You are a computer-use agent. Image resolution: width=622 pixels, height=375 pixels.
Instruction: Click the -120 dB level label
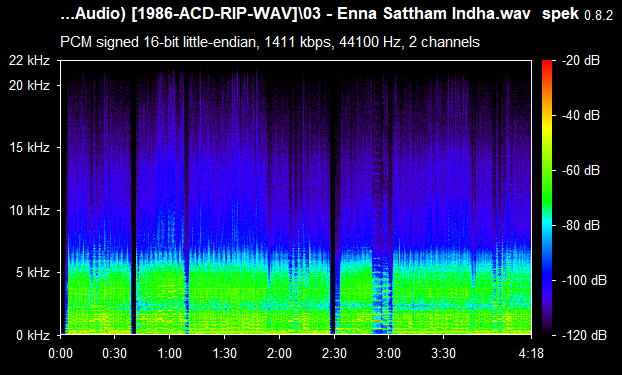[584, 335]
